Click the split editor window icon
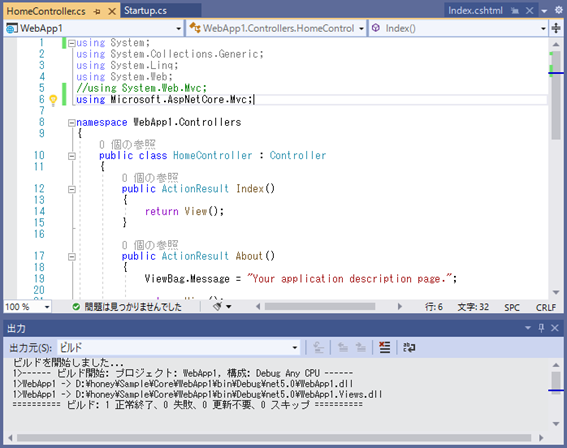567x448 pixels. point(556,28)
